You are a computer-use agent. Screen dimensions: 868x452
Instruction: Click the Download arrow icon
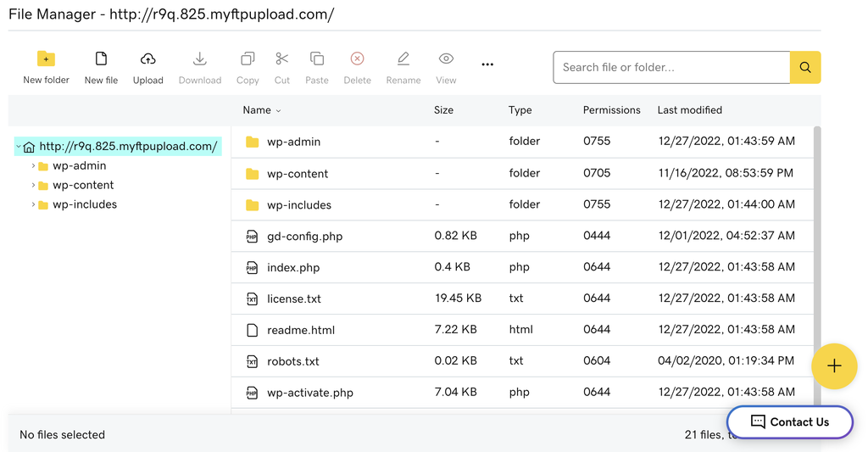pos(200,59)
